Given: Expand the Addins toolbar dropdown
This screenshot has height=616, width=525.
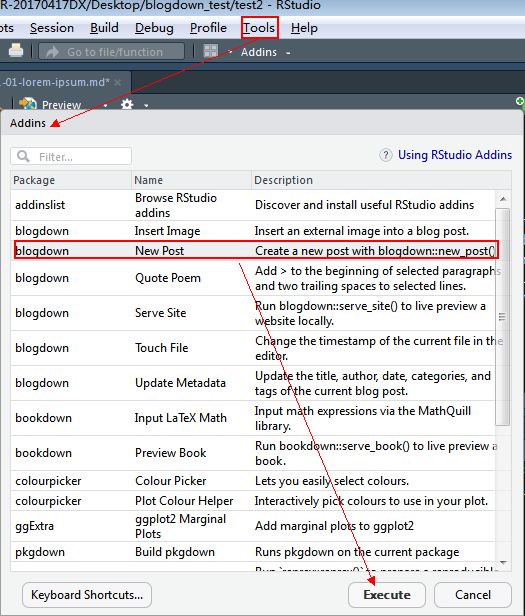Looking at the screenshot, I should [x=288, y=53].
